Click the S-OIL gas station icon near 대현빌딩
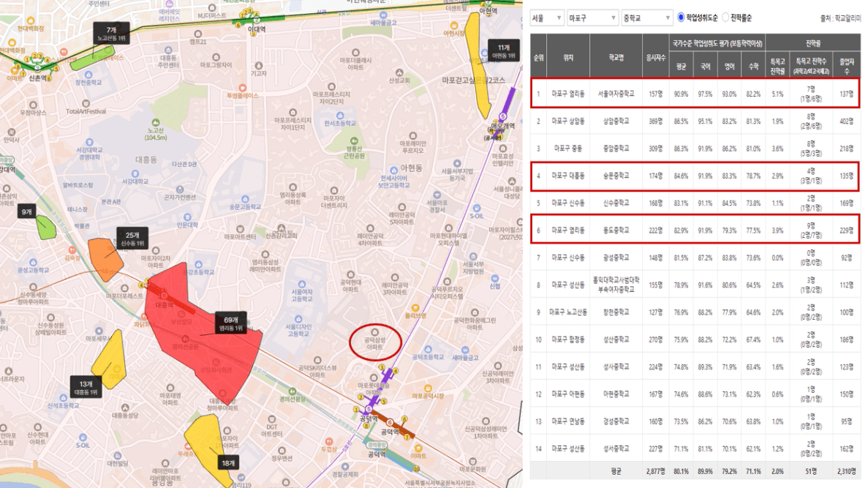The height and width of the screenshot is (488, 868). point(83,438)
